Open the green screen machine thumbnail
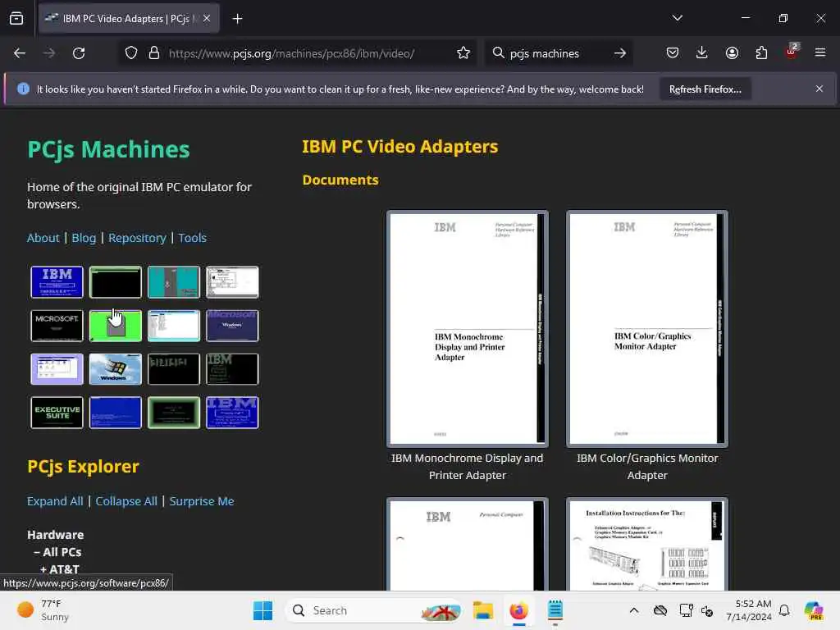 tap(115, 325)
